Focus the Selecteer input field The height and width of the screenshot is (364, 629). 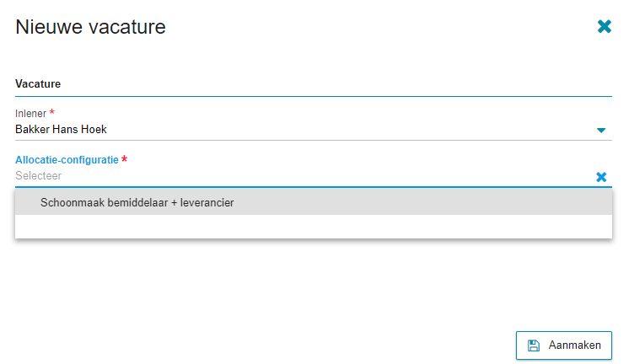(x=305, y=176)
